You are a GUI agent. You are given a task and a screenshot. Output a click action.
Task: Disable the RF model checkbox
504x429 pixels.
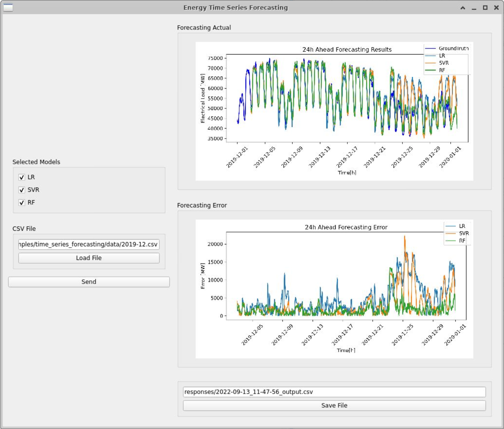pos(22,202)
